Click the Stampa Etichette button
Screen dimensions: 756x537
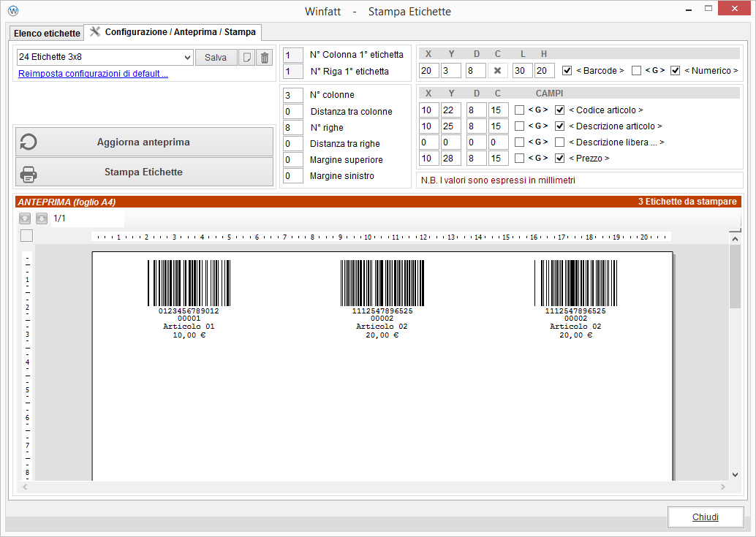point(144,172)
